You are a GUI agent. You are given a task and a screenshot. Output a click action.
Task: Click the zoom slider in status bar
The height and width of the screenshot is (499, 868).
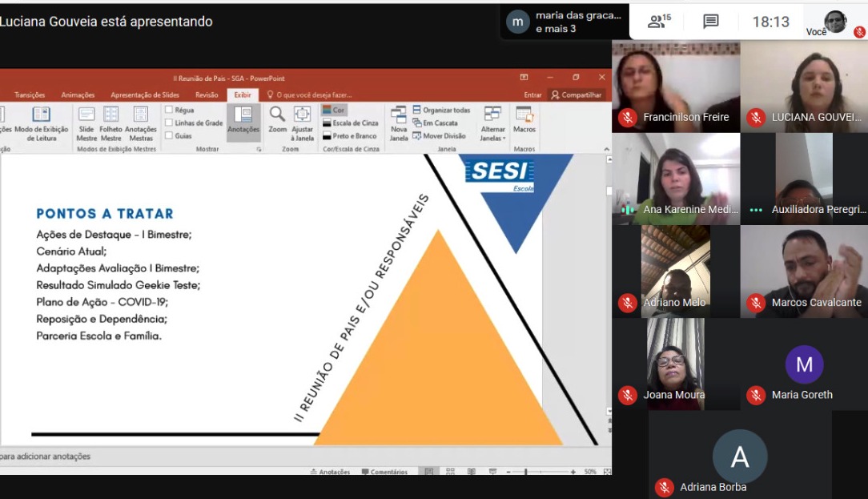(x=540, y=472)
